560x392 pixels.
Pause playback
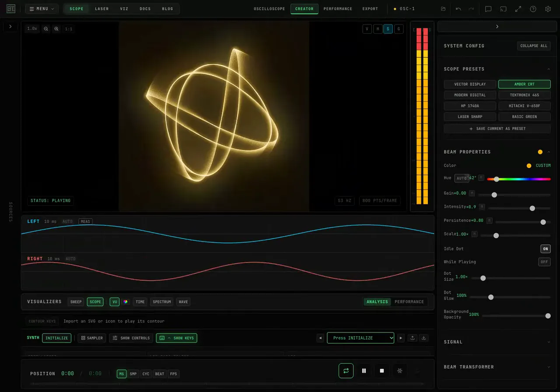click(364, 371)
